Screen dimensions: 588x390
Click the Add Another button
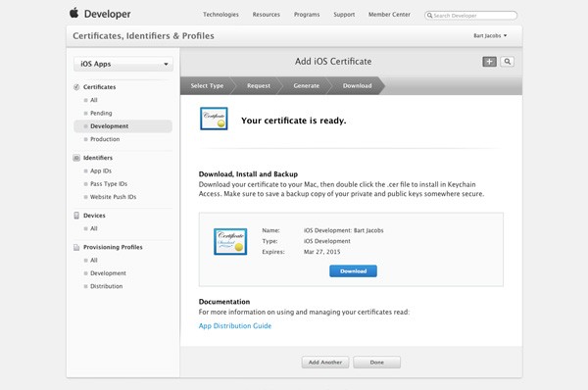(325, 363)
